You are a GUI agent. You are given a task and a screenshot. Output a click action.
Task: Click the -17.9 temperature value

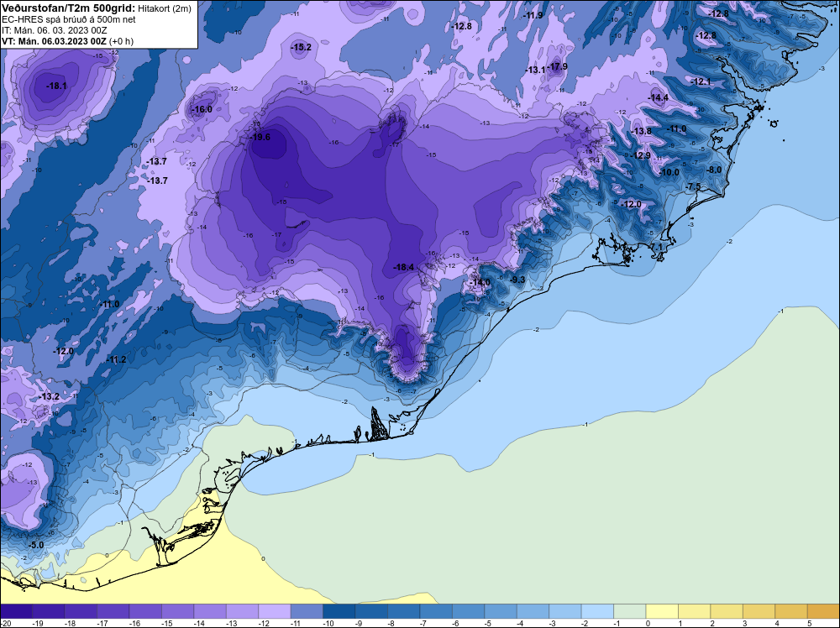(x=558, y=66)
